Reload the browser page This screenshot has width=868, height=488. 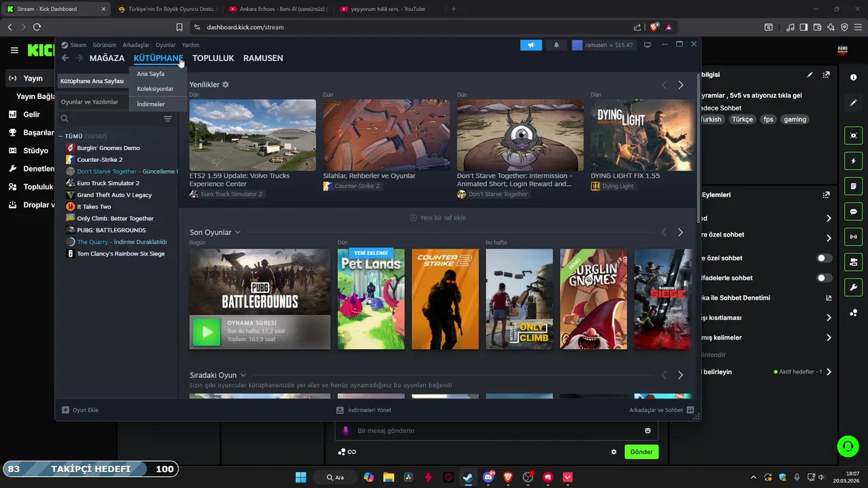click(37, 27)
